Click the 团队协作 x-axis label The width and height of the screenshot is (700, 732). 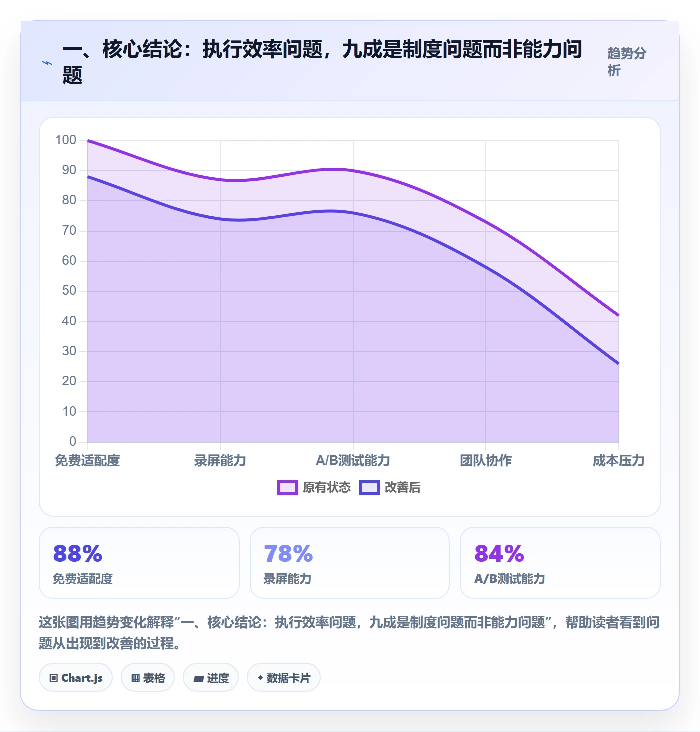tap(486, 461)
